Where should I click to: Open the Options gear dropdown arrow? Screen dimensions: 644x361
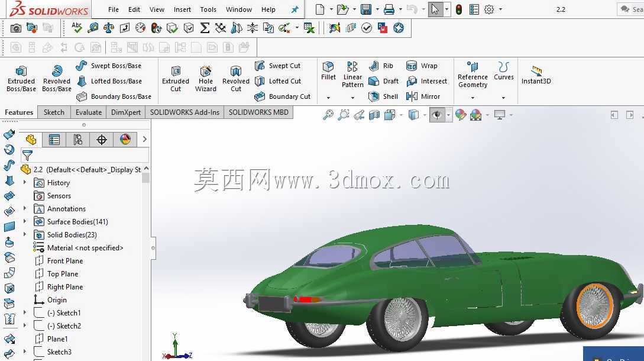[x=500, y=9]
